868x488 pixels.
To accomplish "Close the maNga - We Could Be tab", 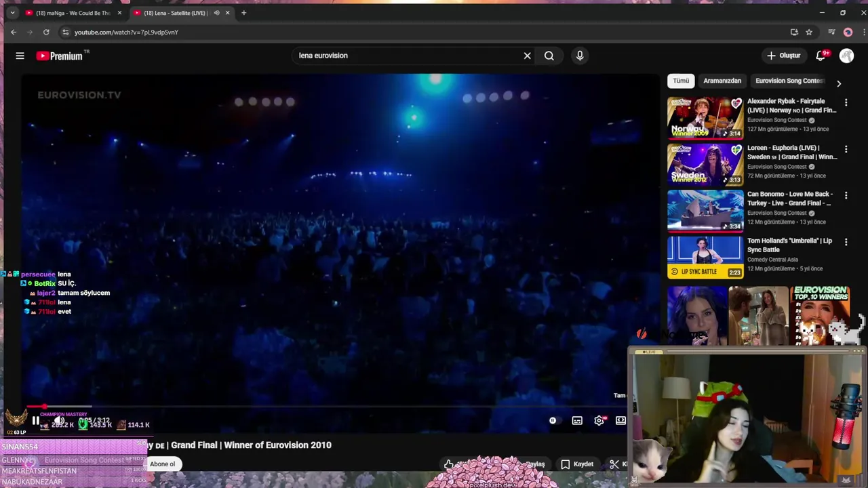I will (x=119, y=12).
